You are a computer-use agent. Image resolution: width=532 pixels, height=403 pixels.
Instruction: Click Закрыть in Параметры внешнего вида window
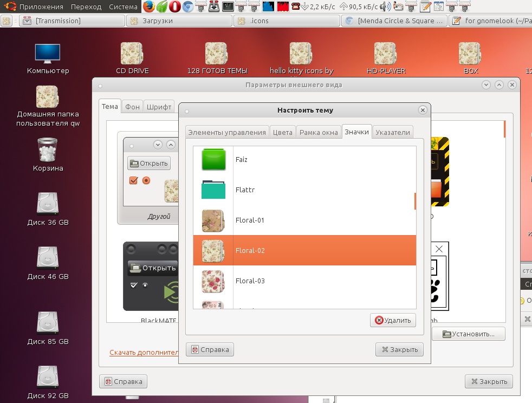(489, 382)
